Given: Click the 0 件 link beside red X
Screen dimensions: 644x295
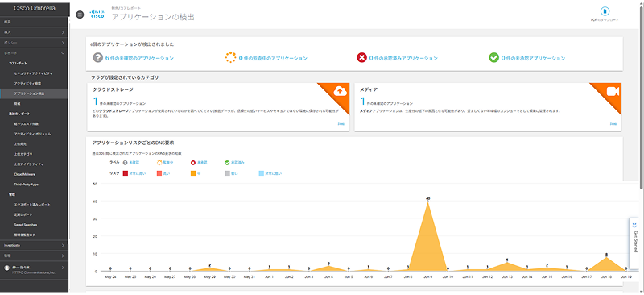Looking at the screenshot, I should click(x=403, y=58).
